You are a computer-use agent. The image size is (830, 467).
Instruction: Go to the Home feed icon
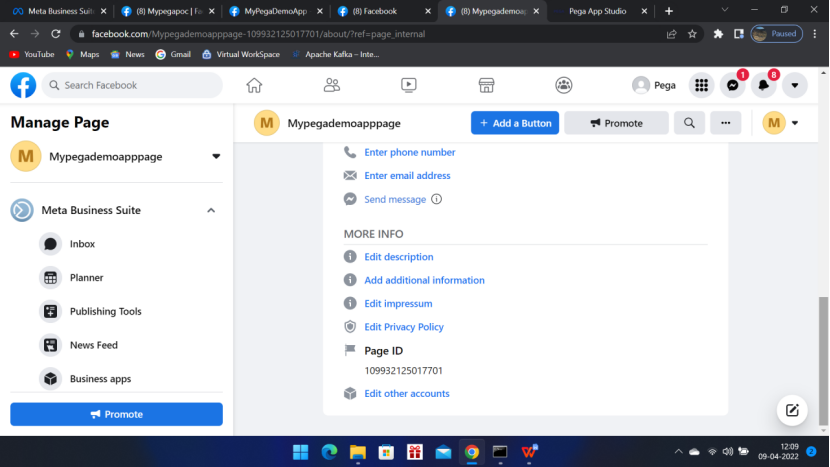coord(254,85)
